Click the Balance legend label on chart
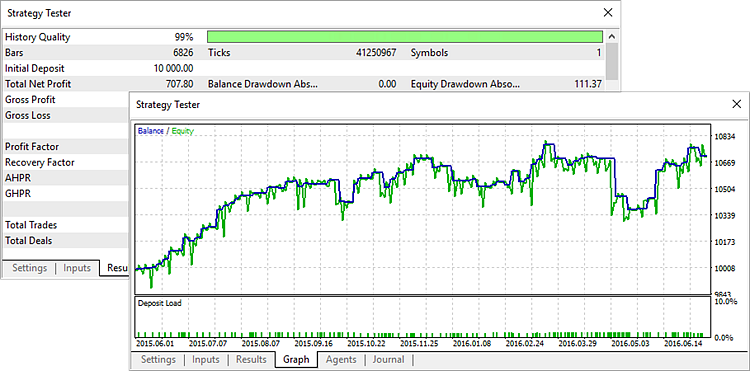Viewport: 750px width, 371px height. pos(151,131)
